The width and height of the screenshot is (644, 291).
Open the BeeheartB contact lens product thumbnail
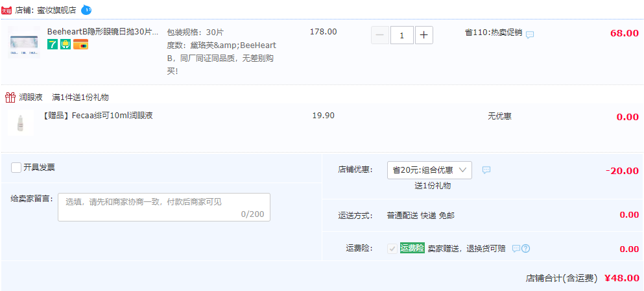(x=24, y=42)
